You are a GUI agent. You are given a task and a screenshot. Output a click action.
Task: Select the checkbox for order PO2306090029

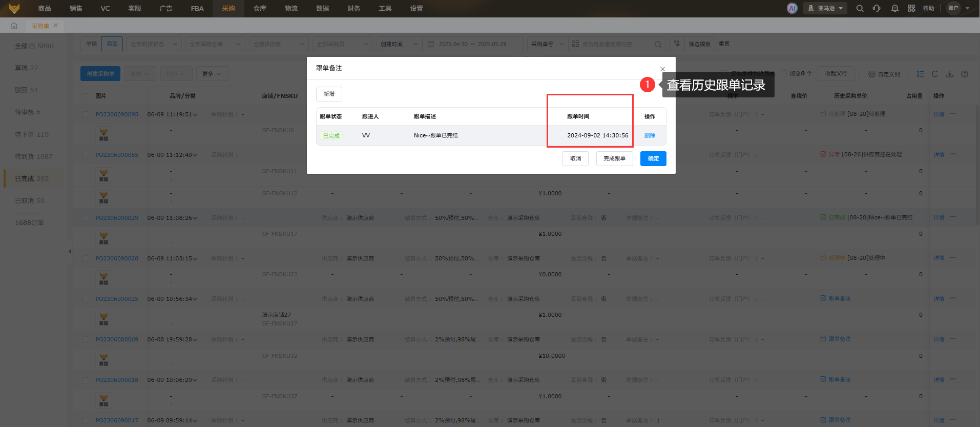(86, 218)
